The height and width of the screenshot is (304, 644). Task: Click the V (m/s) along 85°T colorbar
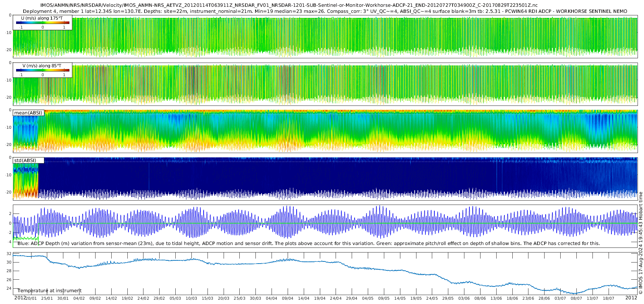click(x=43, y=70)
